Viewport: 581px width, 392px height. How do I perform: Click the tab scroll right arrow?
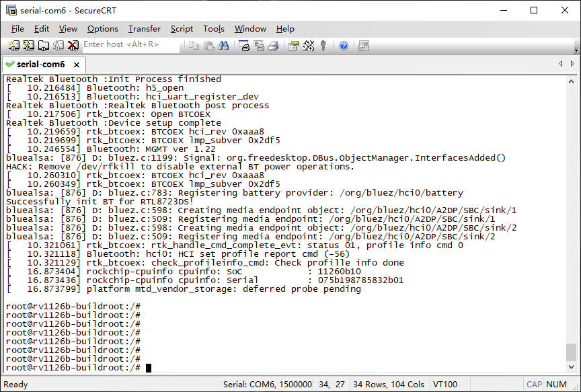(x=572, y=64)
